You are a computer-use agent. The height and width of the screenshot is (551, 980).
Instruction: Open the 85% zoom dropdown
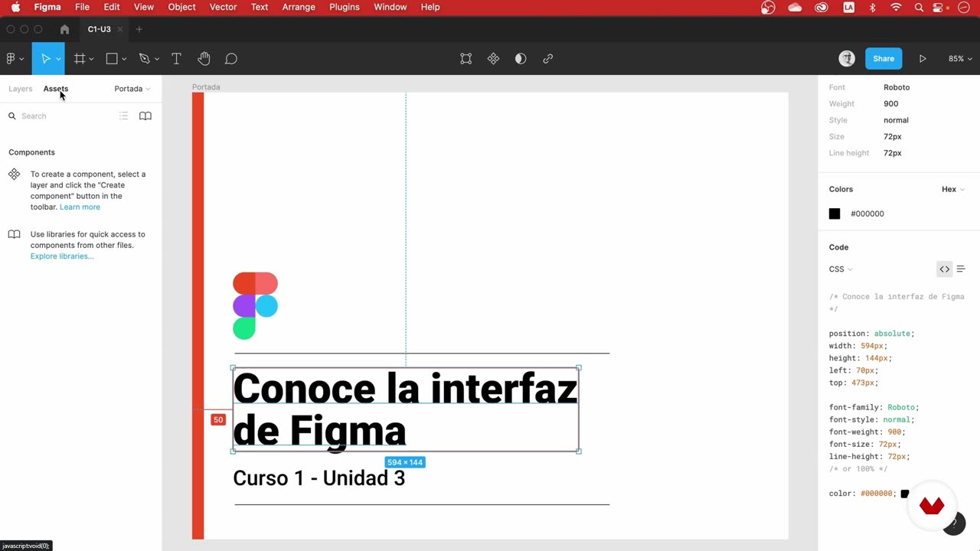pyautogui.click(x=960, y=58)
